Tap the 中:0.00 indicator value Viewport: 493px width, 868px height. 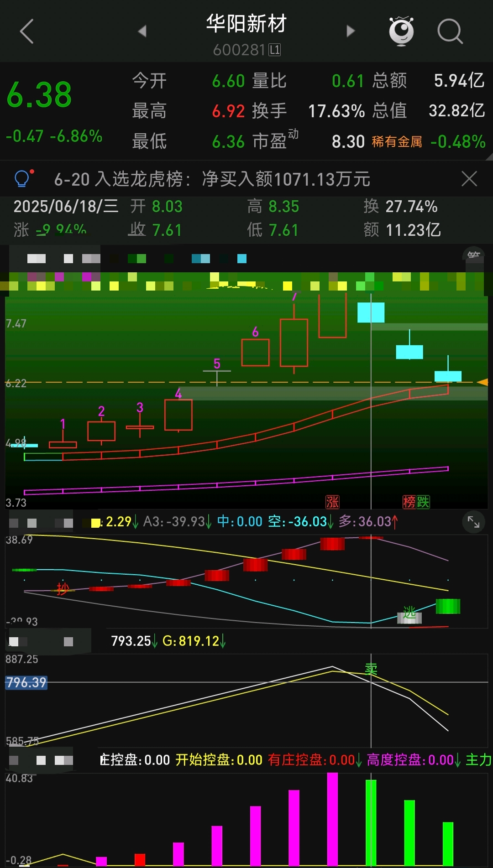point(240,521)
